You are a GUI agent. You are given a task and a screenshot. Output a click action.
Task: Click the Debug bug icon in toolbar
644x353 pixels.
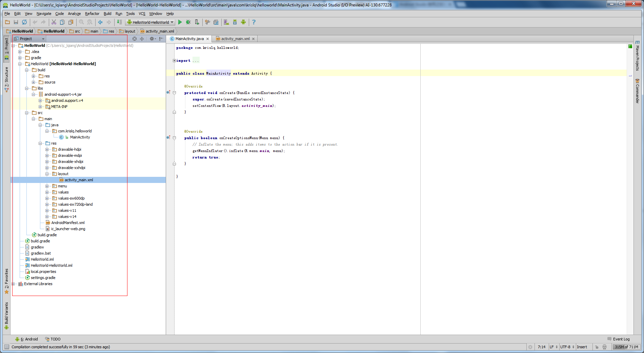pos(188,22)
